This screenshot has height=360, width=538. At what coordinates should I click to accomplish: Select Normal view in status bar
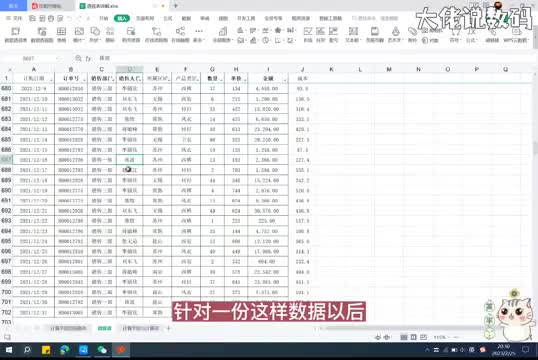tap(404, 337)
